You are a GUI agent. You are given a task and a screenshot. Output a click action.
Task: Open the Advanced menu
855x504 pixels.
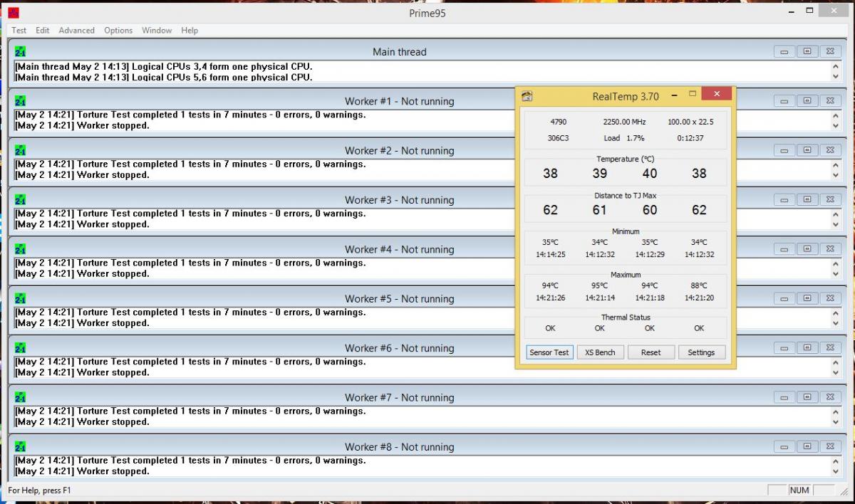77,31
